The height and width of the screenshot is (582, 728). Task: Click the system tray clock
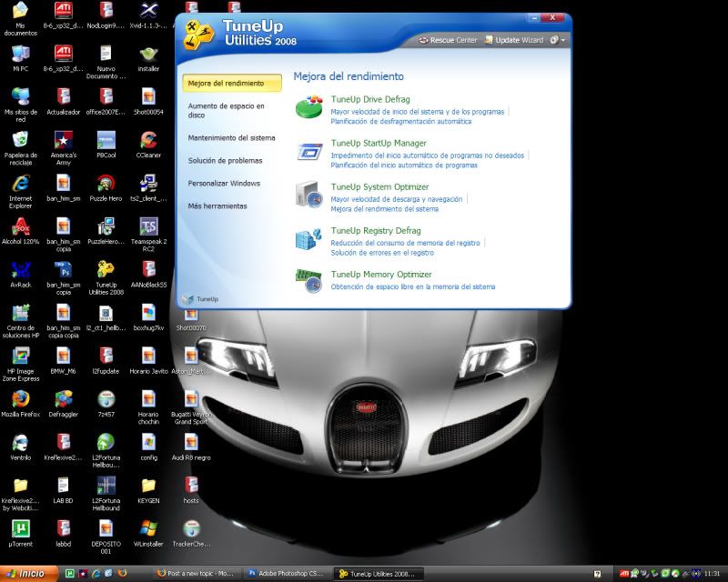[x=712, y=574]
